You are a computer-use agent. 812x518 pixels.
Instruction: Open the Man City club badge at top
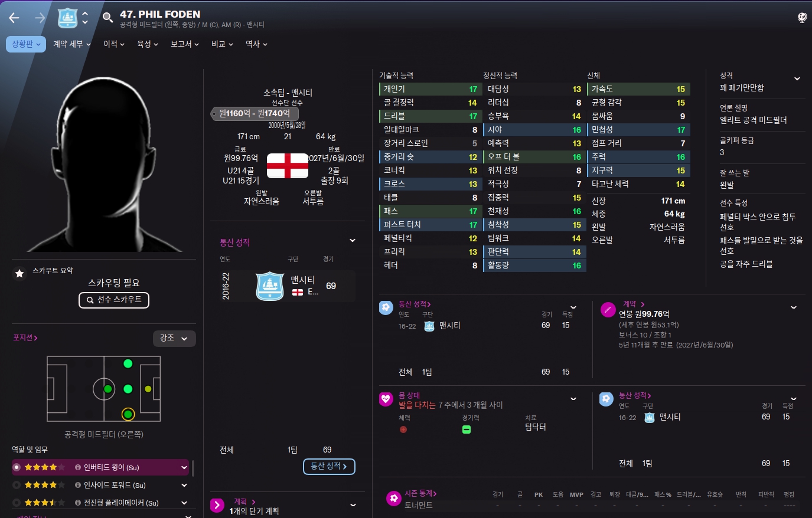point(68,18)
